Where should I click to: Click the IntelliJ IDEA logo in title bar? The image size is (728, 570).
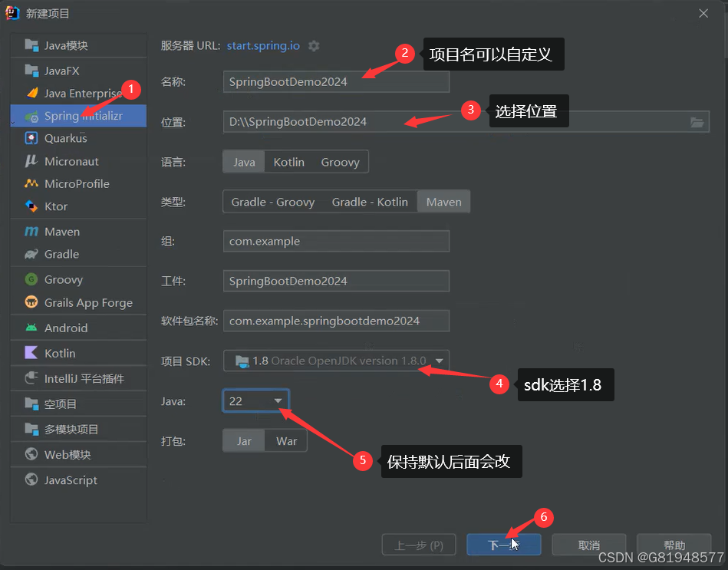12,13
